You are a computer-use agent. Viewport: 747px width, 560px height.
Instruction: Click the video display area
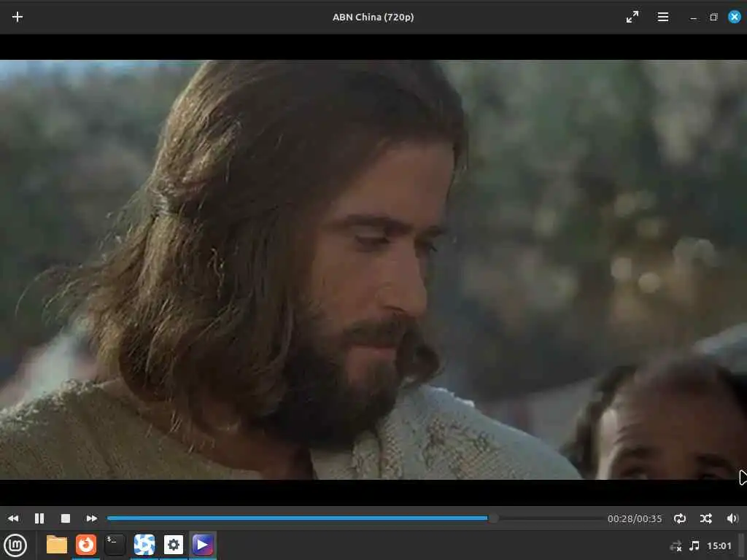pos(373,270)
